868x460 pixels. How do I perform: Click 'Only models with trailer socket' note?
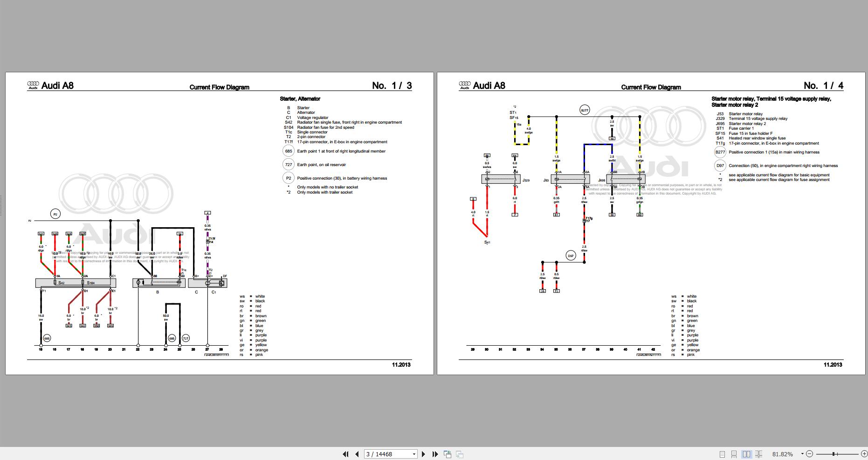click(325, 192)
